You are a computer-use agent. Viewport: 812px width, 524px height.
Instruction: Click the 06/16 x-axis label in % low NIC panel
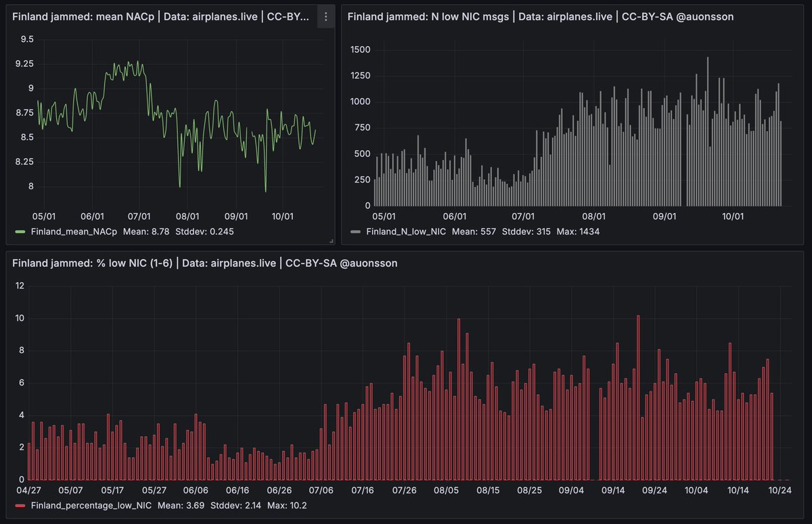click(x=237, y=490)
